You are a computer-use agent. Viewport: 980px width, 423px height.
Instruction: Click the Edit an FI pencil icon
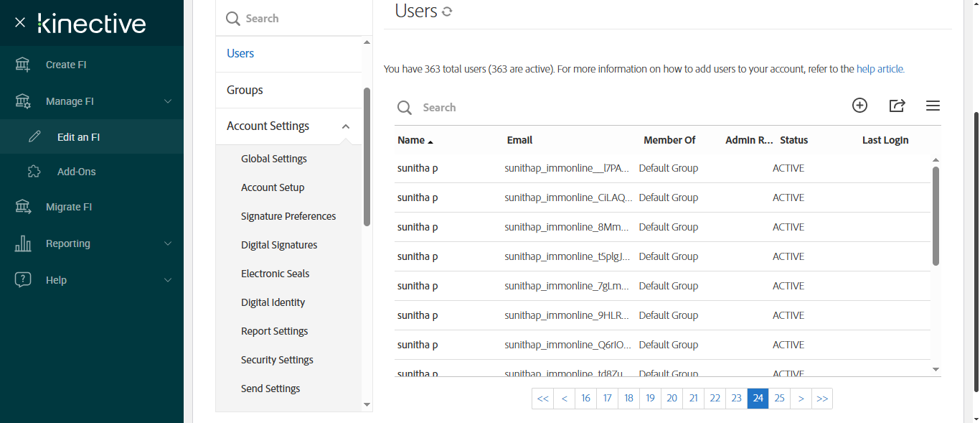tap(34, 136)
